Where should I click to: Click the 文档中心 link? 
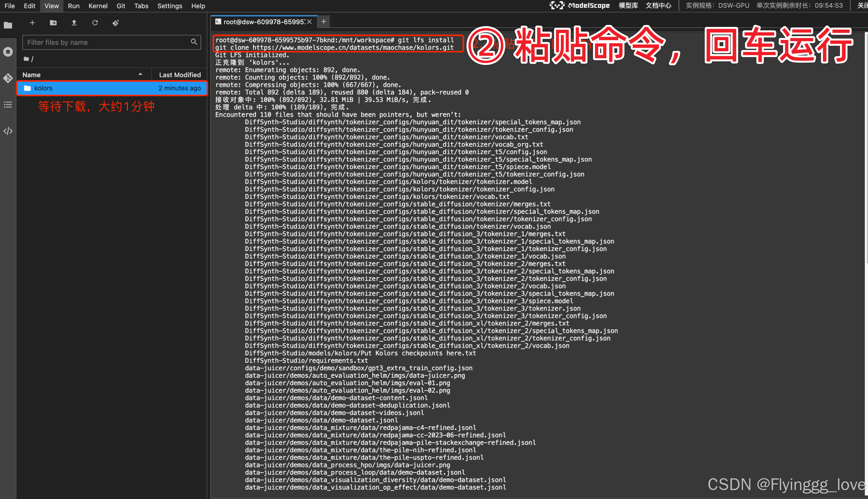click(658, 6)
